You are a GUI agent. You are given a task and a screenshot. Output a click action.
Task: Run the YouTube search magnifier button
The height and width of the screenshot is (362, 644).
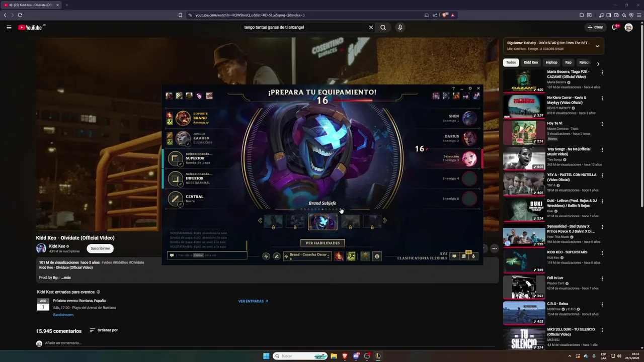click(383, 27)
